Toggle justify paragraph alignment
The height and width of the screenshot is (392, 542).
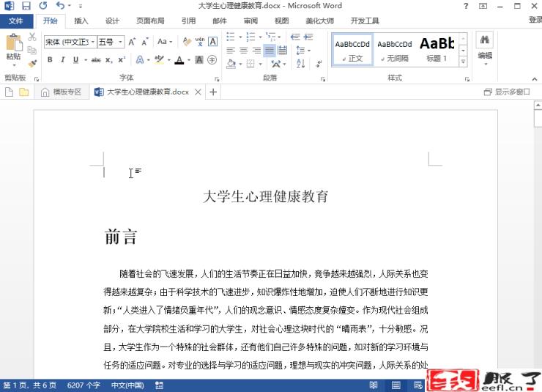tap(269, 51)
